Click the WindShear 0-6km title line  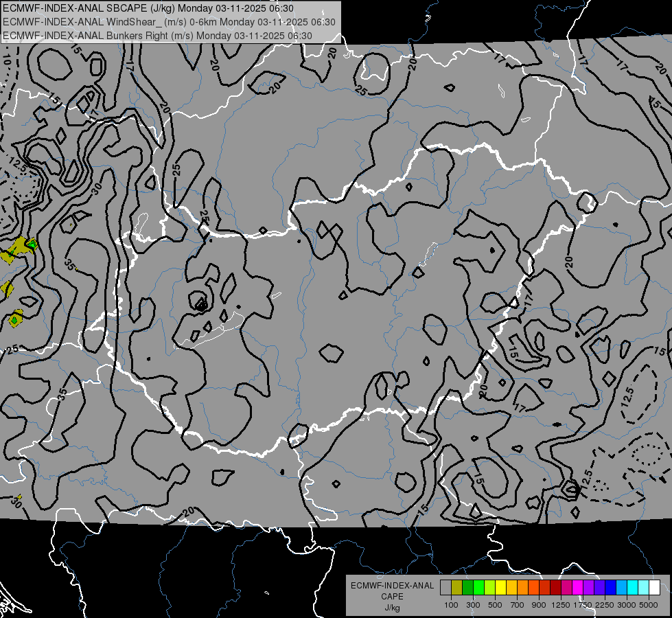(x=169, y=22)
